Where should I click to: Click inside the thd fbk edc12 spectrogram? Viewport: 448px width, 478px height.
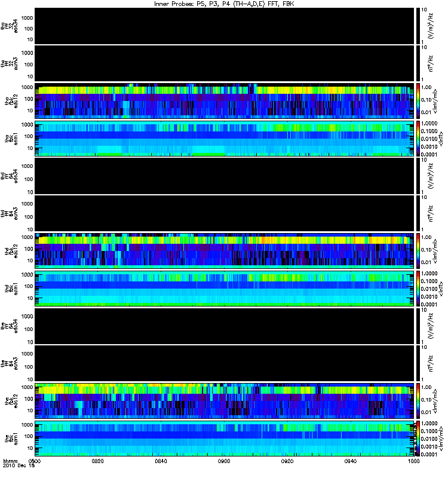[225, 251]
